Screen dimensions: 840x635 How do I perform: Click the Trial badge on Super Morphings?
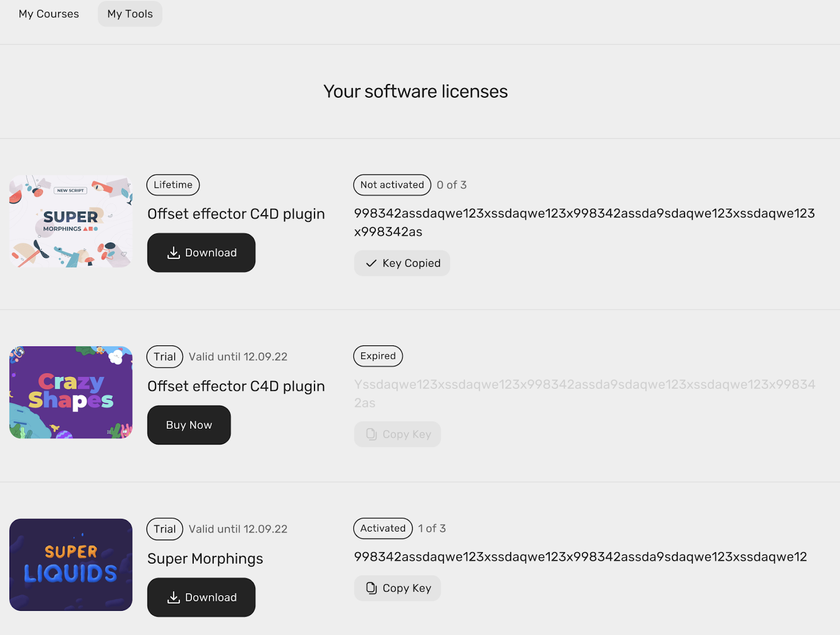tap(165, 529)
